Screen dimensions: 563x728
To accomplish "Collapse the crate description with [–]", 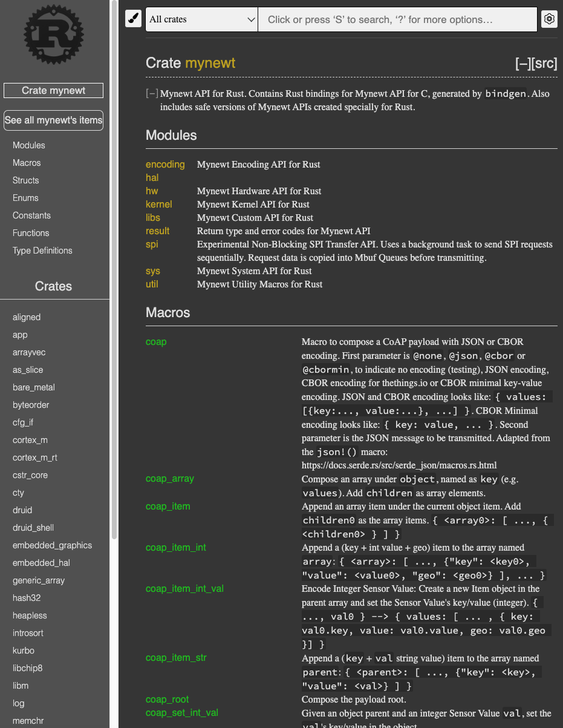I will [x=152, y=94].
